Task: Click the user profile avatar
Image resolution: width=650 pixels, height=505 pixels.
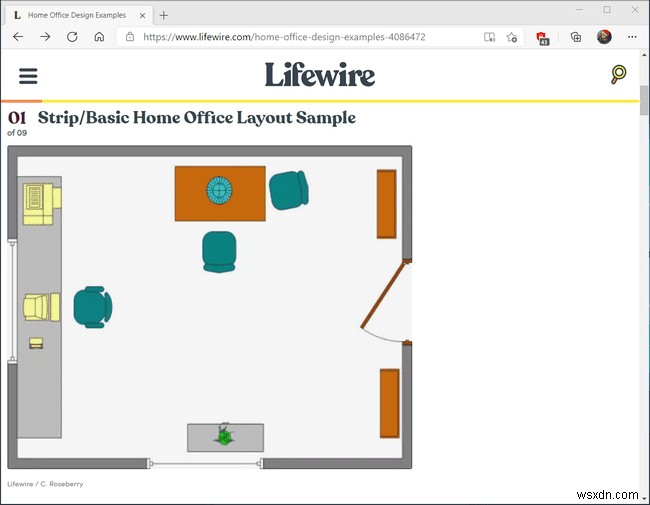Action: 604,37
